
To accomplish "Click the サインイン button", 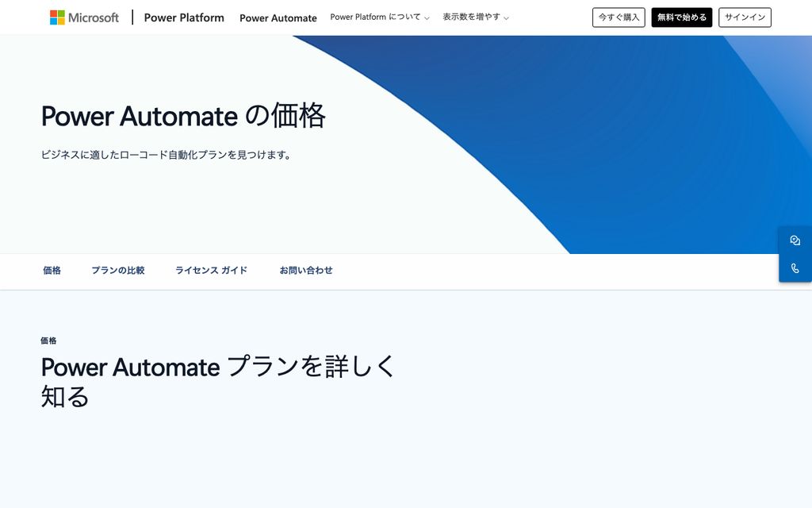I will (x=745, y=17).
